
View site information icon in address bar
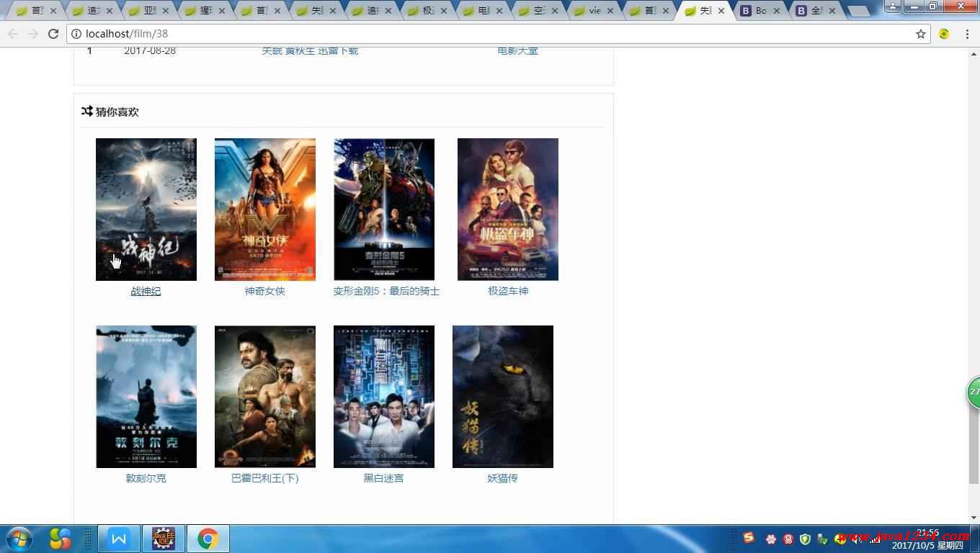tap(76, 34)
